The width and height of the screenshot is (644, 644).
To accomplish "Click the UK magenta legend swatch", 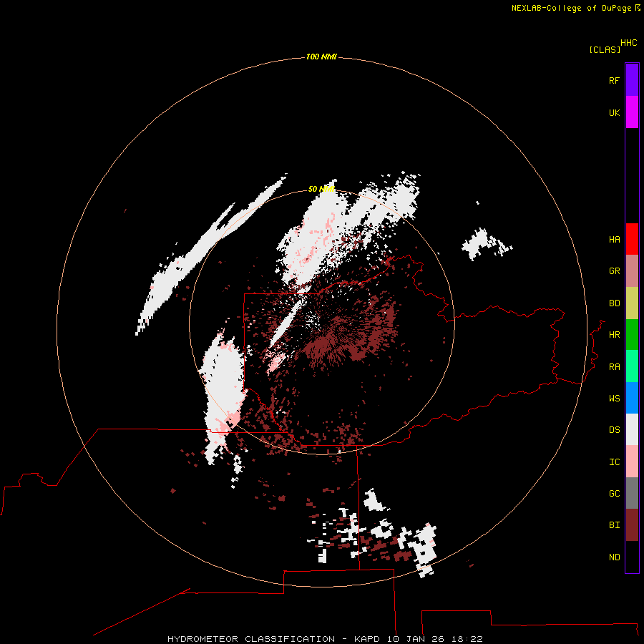I will click(x=632, y=112).
